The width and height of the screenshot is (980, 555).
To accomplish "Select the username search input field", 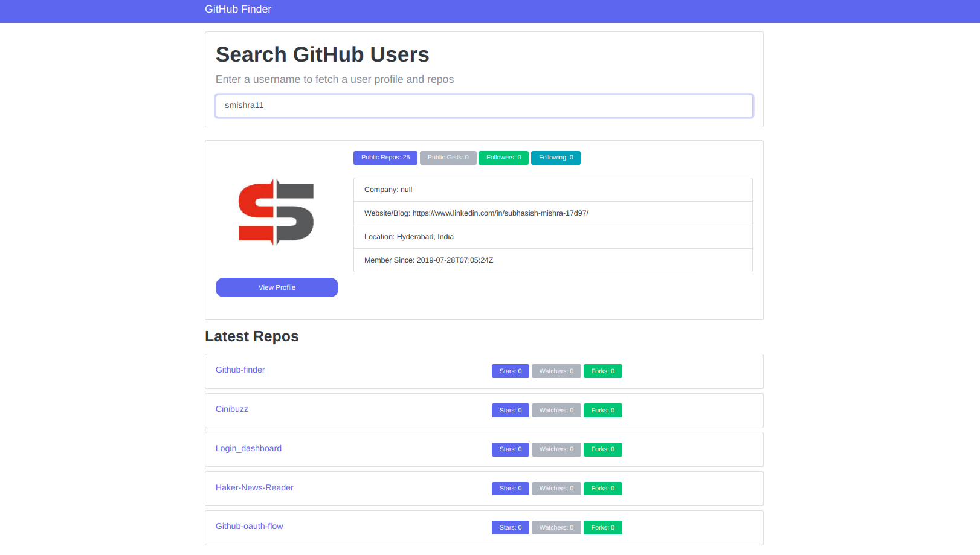I will (484, 106).
